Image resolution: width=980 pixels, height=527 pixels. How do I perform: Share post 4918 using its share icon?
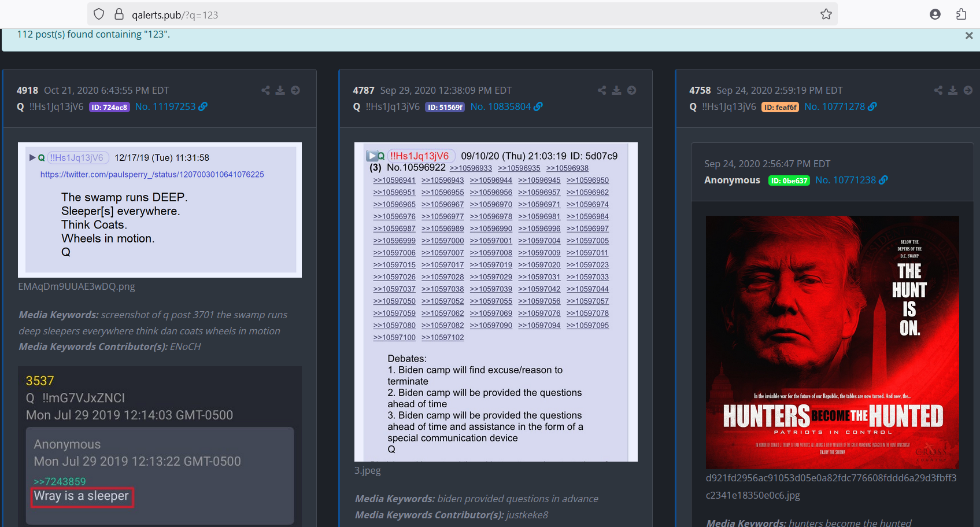point(265,90)
